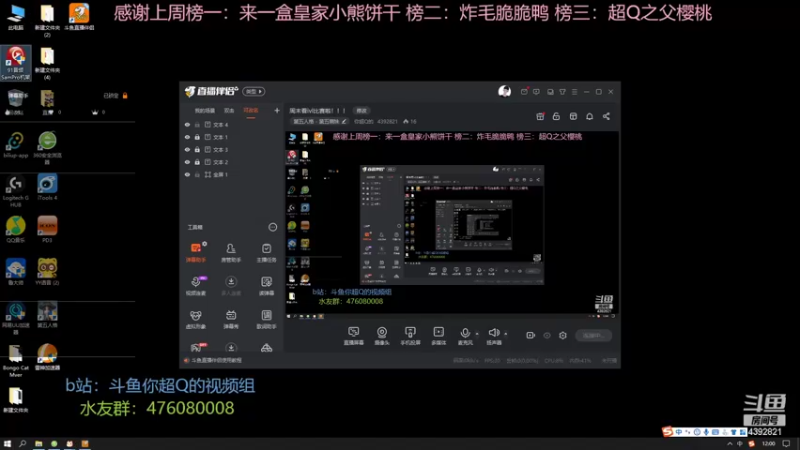Hide the 文本 4 layer
The height and width of the screenshot is (450, 800).
[x=187, y=124]
